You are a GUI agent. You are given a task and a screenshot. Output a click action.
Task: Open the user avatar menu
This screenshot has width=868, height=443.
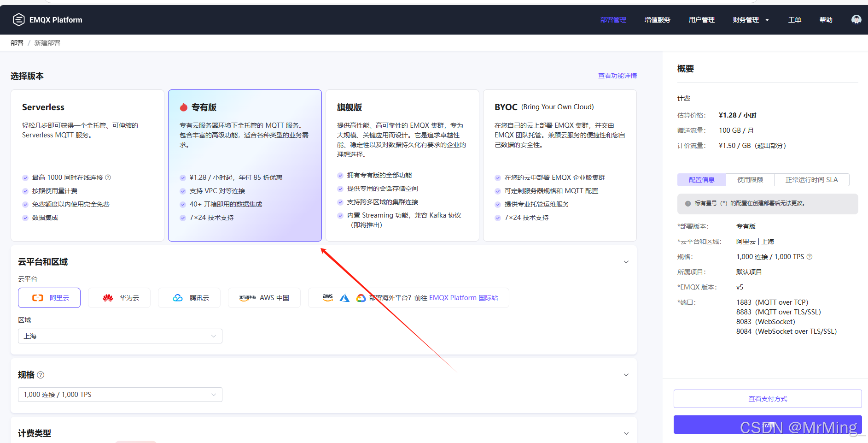(856, 19)
